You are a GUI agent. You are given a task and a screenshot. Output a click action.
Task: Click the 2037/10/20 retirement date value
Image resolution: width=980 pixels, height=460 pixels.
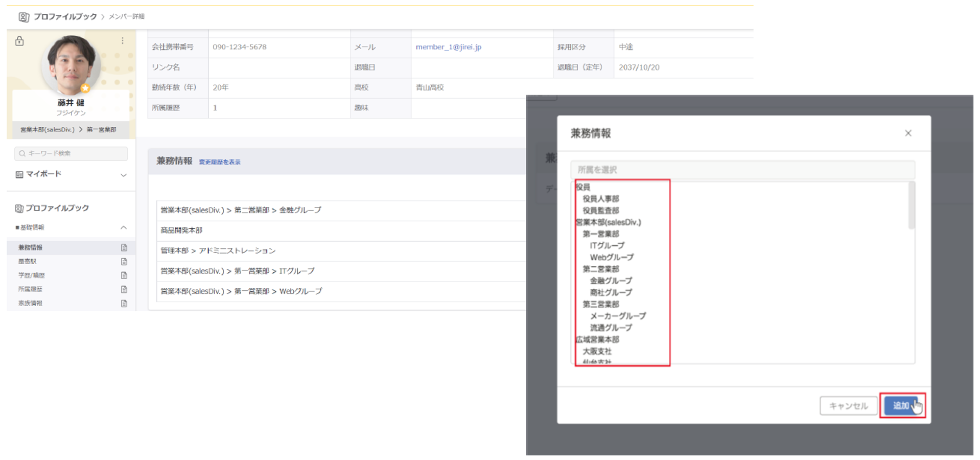click(639, 67)
